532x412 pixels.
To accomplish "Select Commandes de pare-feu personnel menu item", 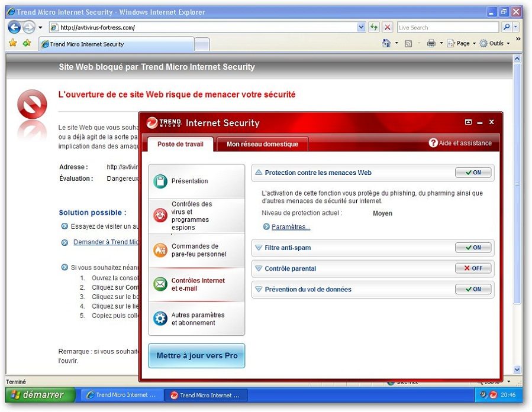I will click(196, 250).
